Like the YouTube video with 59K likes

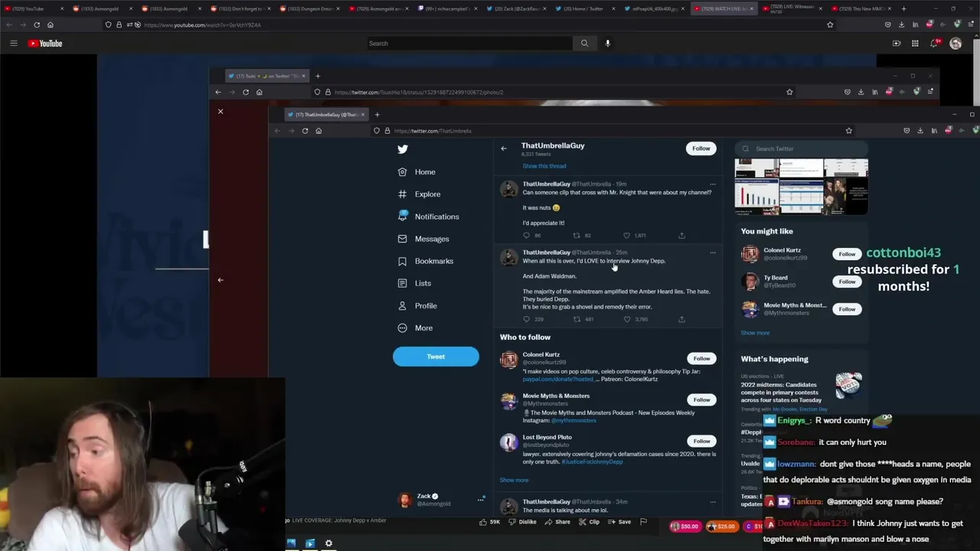(489, 522)
